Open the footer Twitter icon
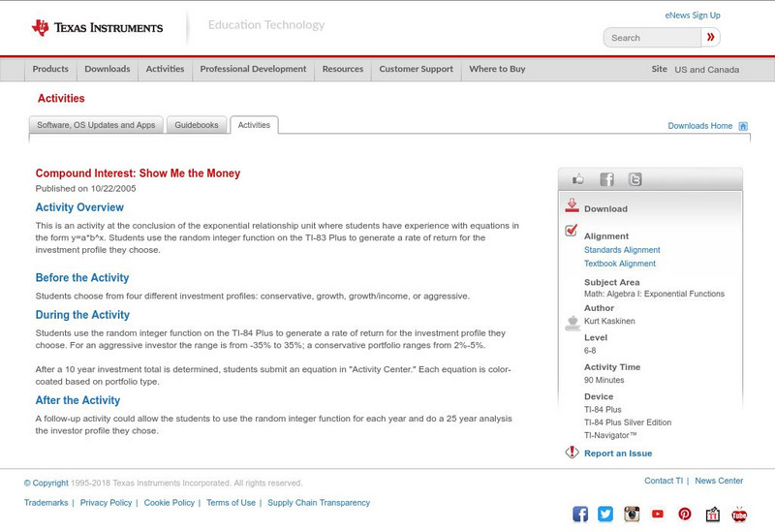The image size is (775, 532). pyautogui.click(x=605, y=515)
